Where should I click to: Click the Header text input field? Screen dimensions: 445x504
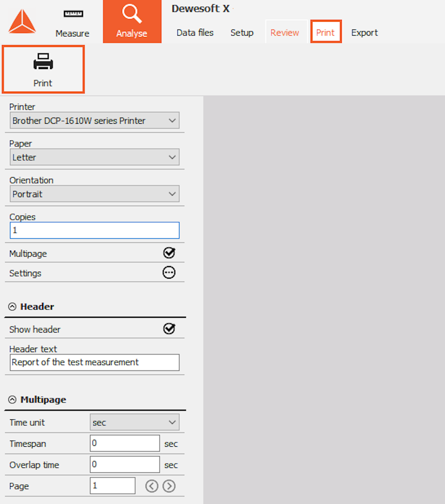[95, 362]
